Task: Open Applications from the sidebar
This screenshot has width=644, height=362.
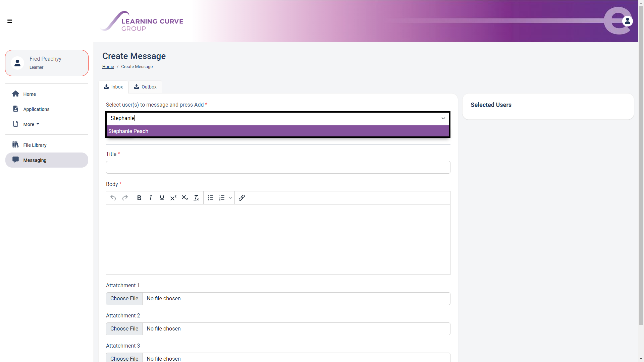Action: (47, 109)
